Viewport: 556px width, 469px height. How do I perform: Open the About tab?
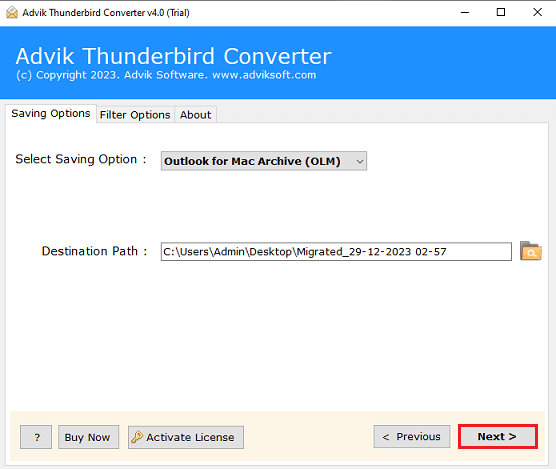195,115
